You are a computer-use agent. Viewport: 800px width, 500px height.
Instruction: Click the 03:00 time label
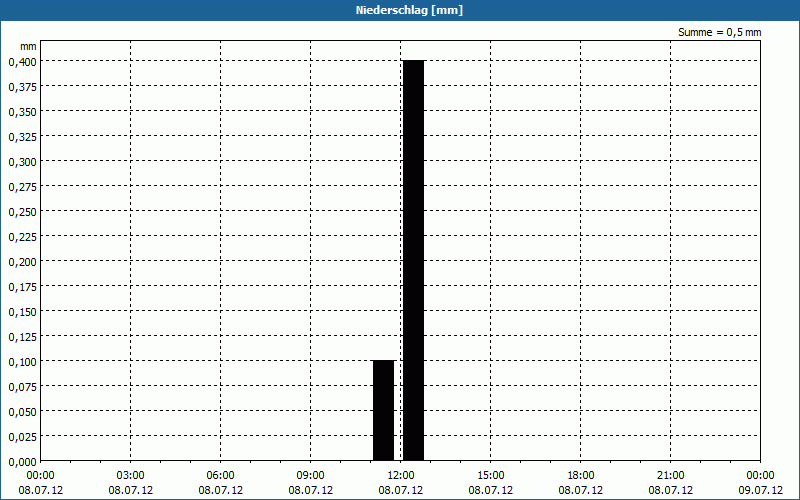tap(131, 476)
